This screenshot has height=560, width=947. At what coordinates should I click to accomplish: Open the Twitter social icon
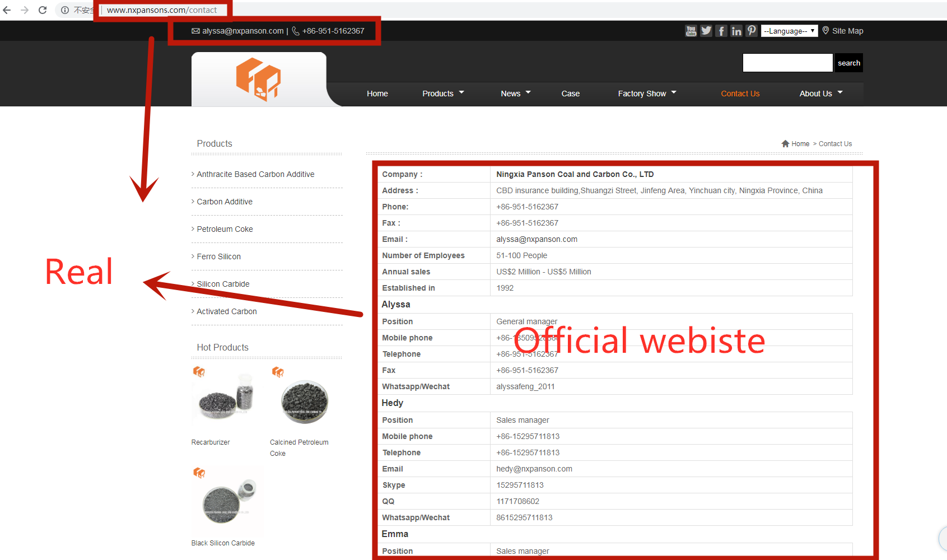coord(706,31)
